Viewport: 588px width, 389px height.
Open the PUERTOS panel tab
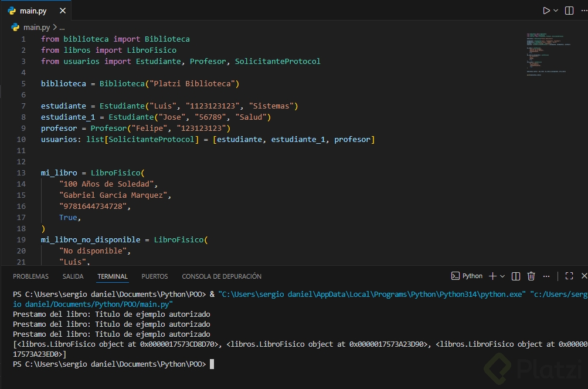click(155, 276)
